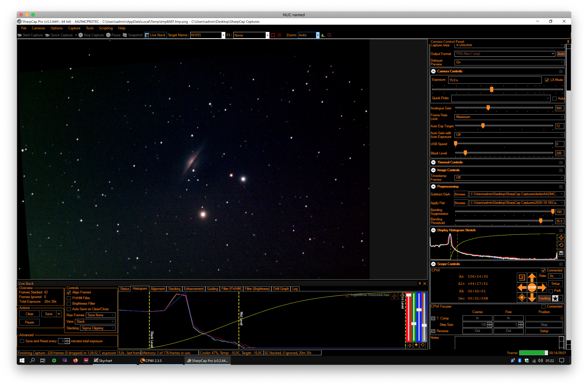Click the star white-balance icon below the colour sliders
The image size is (588, 387).
point(416,345)
